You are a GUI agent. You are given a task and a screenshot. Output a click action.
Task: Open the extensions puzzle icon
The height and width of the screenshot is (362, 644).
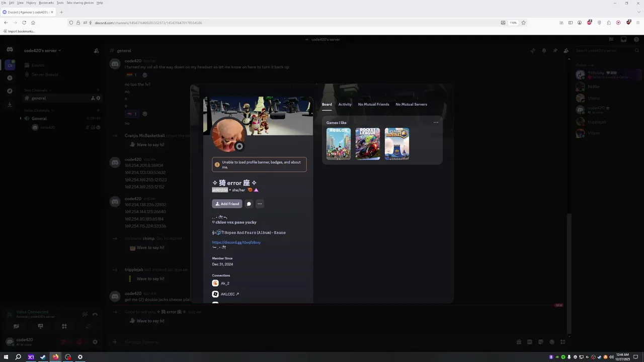click(x=609, y=23)
